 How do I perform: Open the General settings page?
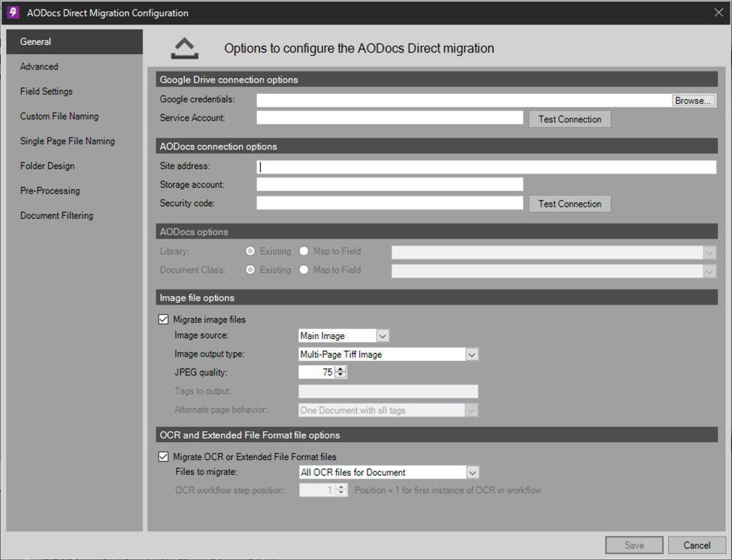(x=74, y=41)
